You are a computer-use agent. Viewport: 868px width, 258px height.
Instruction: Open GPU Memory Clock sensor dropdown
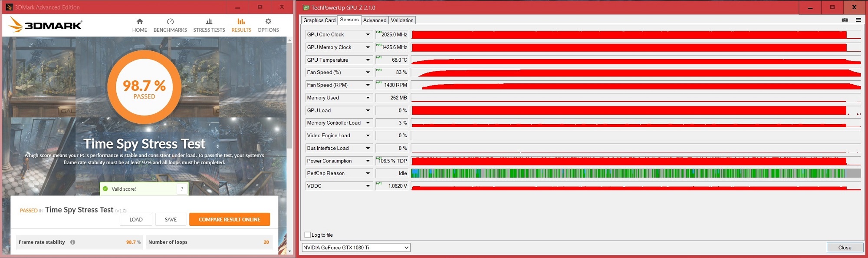(x=368, y=47)
